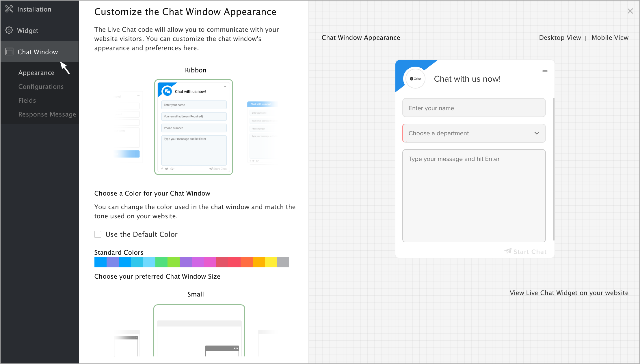Pick the periwinkle standard color swatch

[113, 262]
